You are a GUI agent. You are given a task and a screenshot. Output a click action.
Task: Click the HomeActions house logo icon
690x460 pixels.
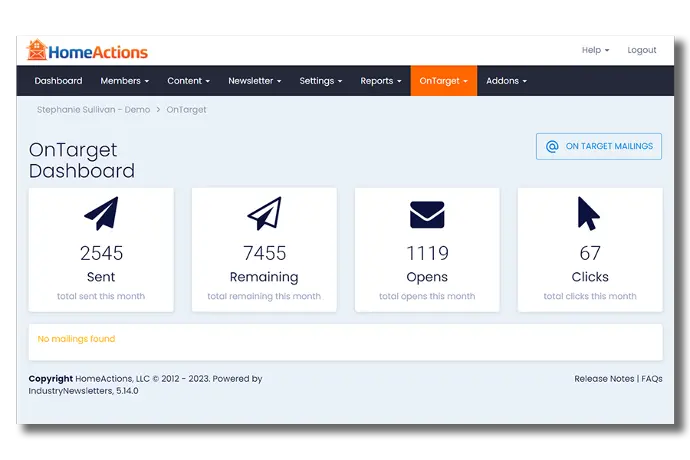(x=37, y=50)
